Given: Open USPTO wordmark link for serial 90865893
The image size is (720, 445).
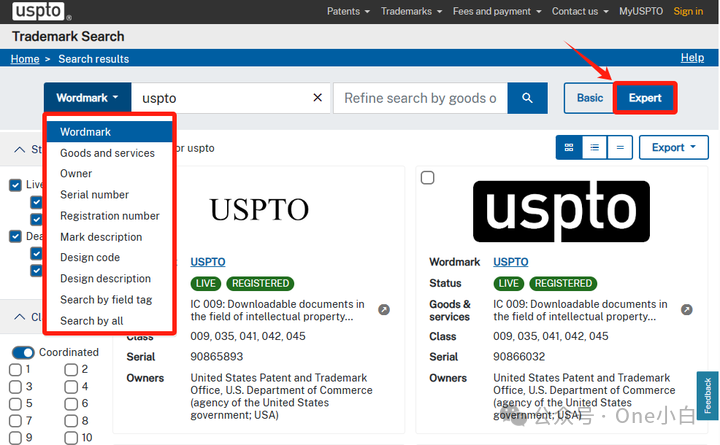Looking at the screenshot, I should click(208, 262).
